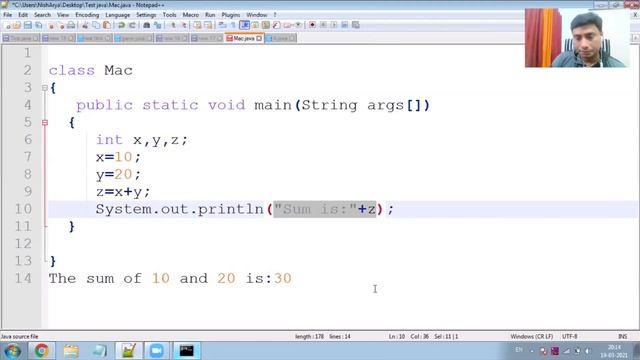Collapse main method fold on line 5

45,122
